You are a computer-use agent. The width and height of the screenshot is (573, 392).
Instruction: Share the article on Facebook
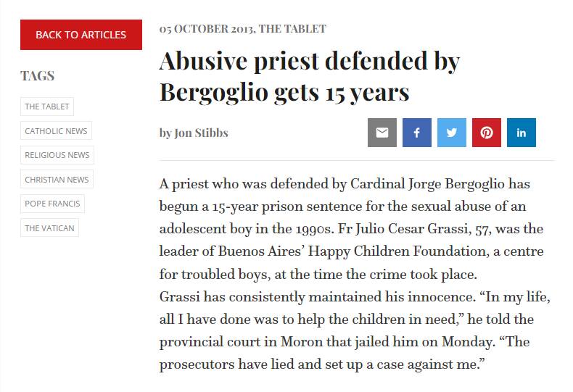pos(417,133)
